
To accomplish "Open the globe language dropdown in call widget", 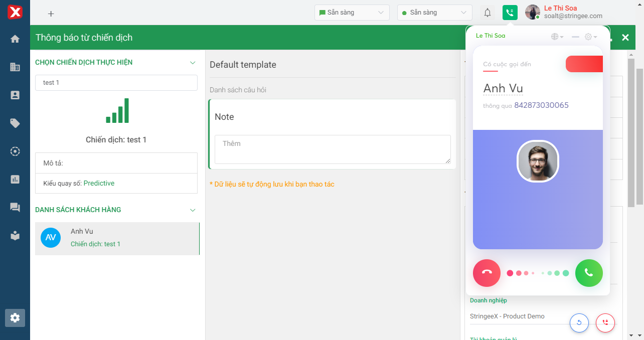I will coord(557,37).
